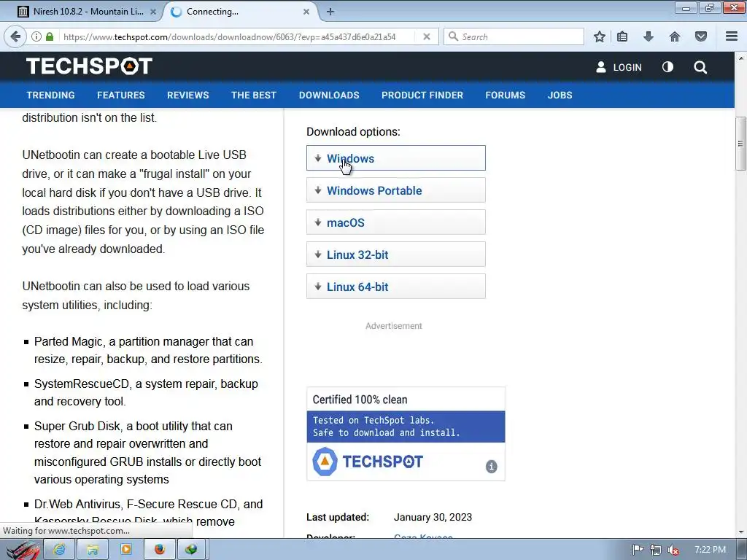Close the Connecting tab
The height and width of the screenshot is (560, 747).
tap(306, 12)
